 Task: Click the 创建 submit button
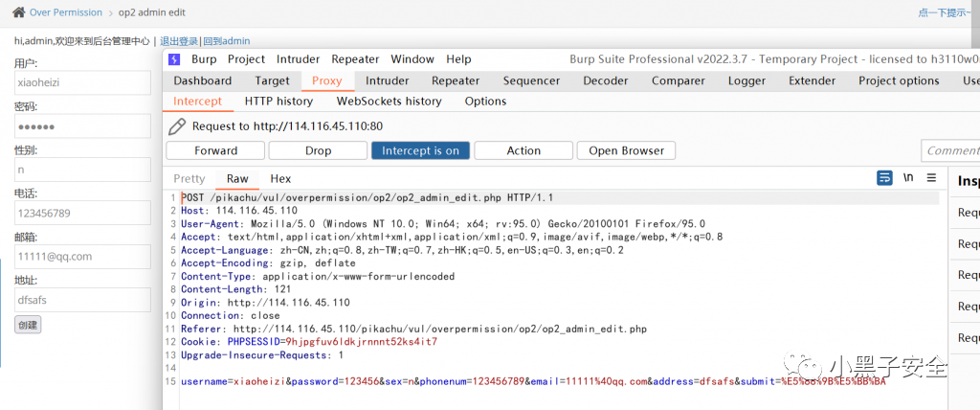coord(28,325)
